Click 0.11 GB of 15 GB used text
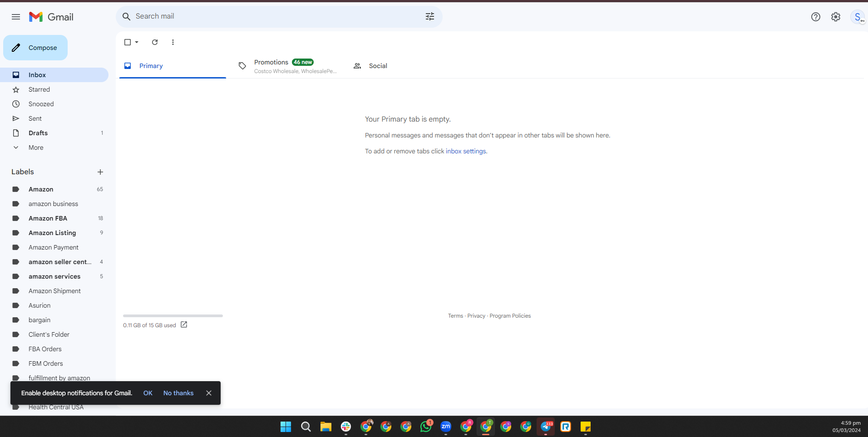This screenshot has width=868, height=437. 149,325
